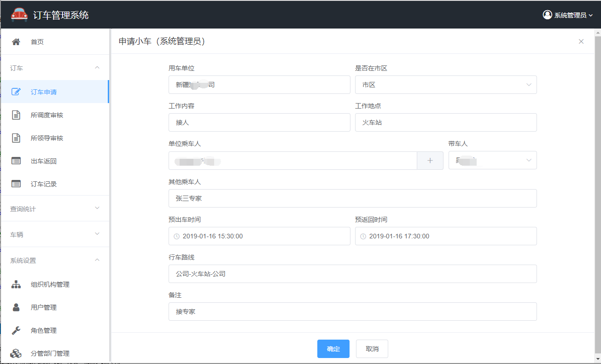Click the 取消 button

tap(372, 349)
